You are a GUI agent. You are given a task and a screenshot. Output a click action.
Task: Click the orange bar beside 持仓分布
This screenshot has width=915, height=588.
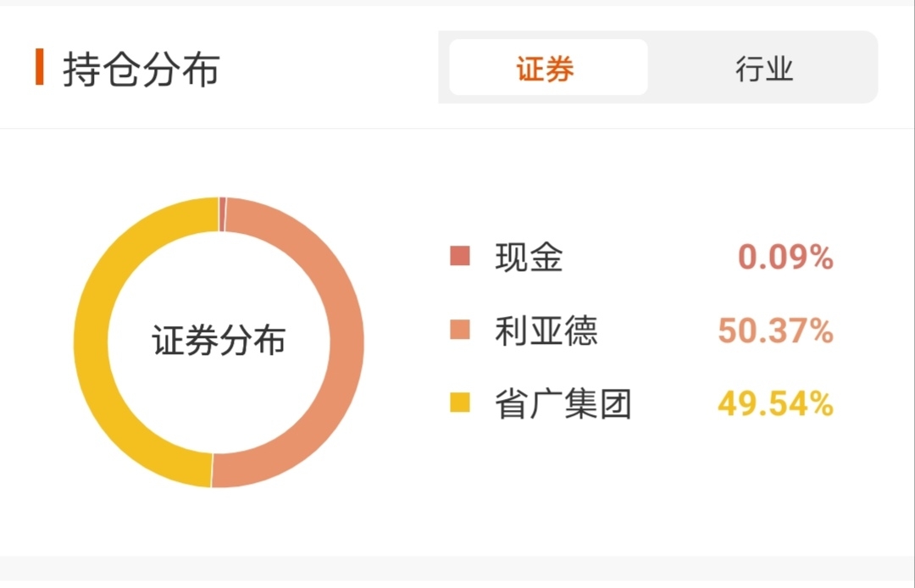point(39,68)
